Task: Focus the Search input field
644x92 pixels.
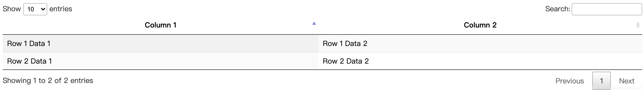Action: tap(607, 9)
